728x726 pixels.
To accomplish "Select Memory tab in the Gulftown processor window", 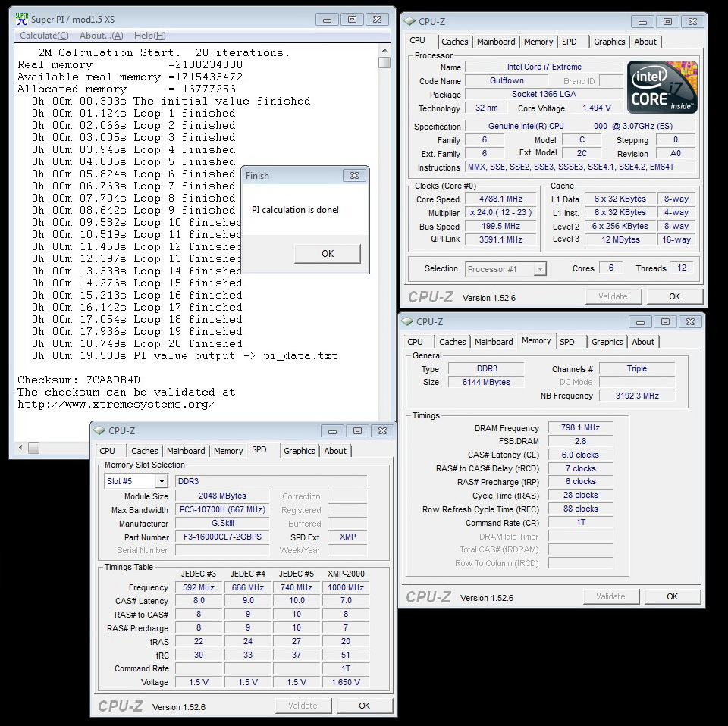I will [x=538, y=42].
